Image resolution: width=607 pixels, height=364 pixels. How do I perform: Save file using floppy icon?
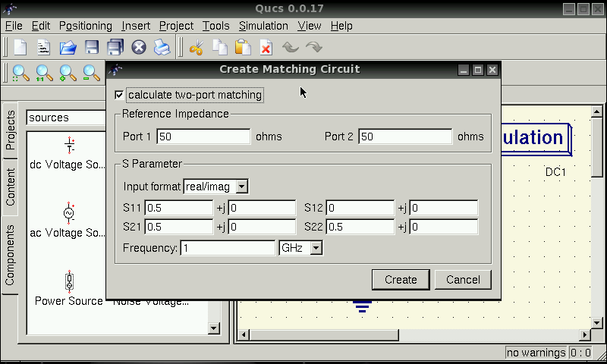point(92,48)
